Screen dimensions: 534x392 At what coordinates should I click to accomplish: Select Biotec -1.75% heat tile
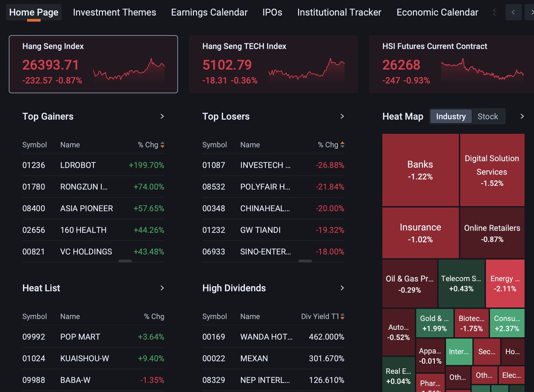pyautogui.click(x=471, y=323)
